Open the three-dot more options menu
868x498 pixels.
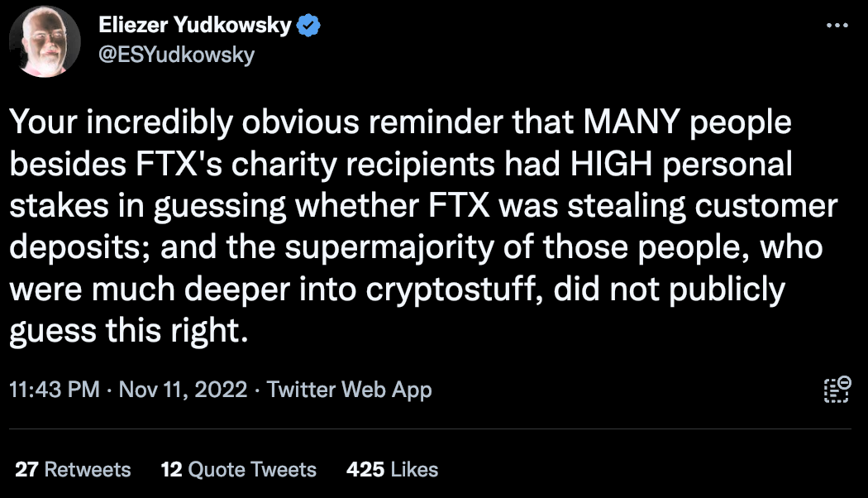pos(837,26)
